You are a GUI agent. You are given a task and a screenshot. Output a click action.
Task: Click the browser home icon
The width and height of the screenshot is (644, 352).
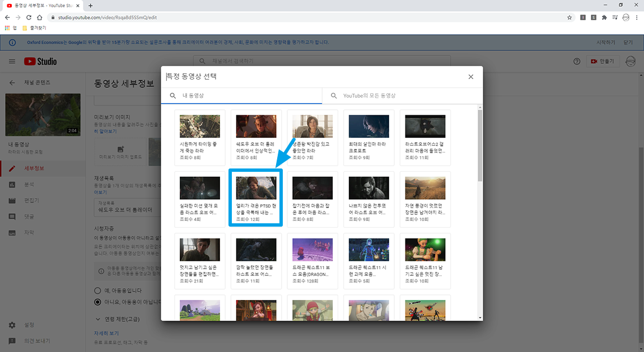click(x=39, y=17)
